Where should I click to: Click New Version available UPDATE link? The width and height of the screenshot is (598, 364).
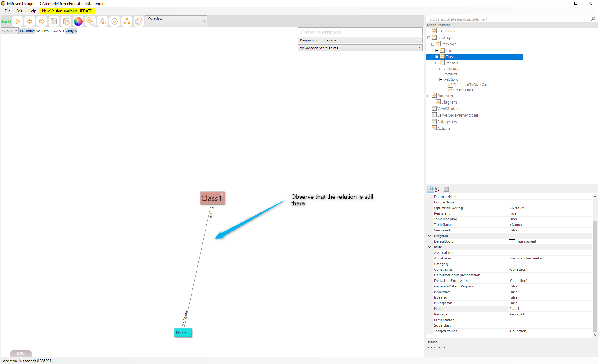point(67,11)
